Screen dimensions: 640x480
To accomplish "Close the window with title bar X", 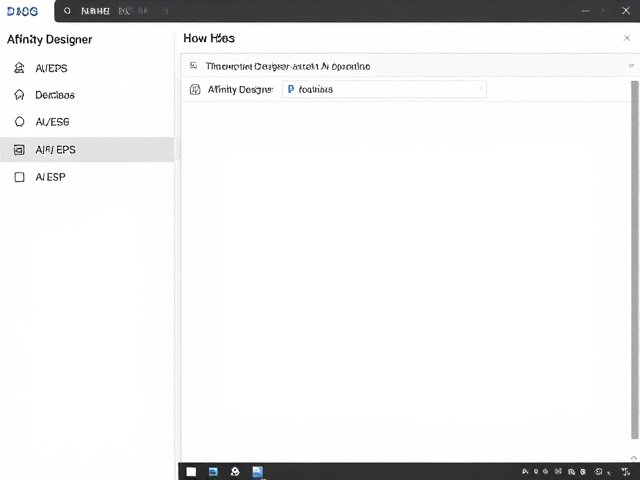I will [626, 11].
